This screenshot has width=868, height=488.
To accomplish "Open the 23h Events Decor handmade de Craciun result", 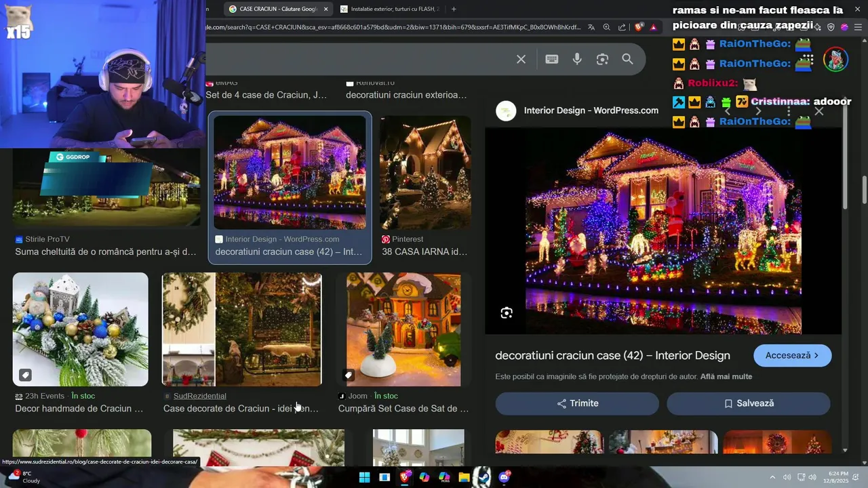I will coord(79,409).
